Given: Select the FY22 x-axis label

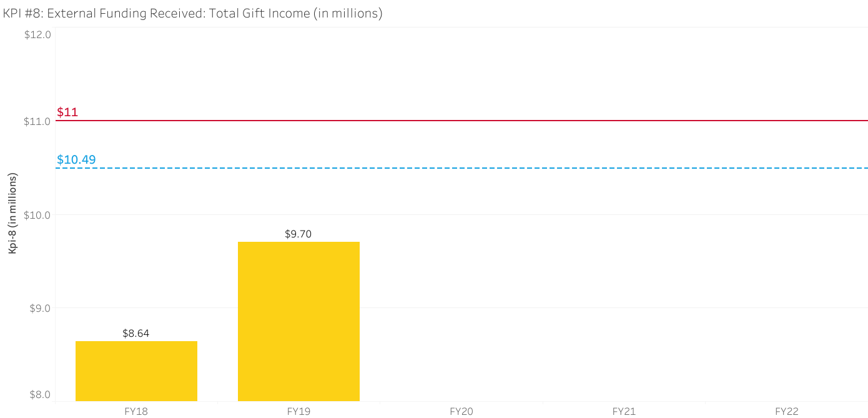Looking at the screenshot, I should (786, 411).
